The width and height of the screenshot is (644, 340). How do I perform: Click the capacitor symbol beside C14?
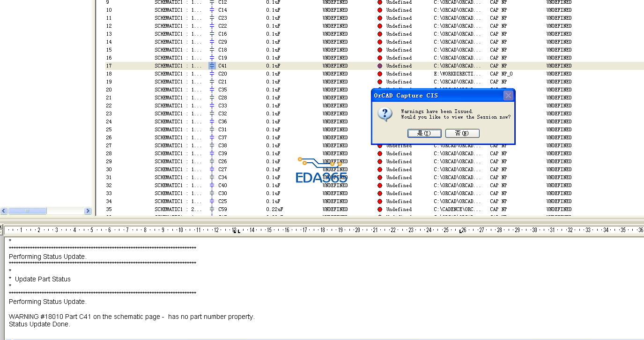(x=212, y=10)
